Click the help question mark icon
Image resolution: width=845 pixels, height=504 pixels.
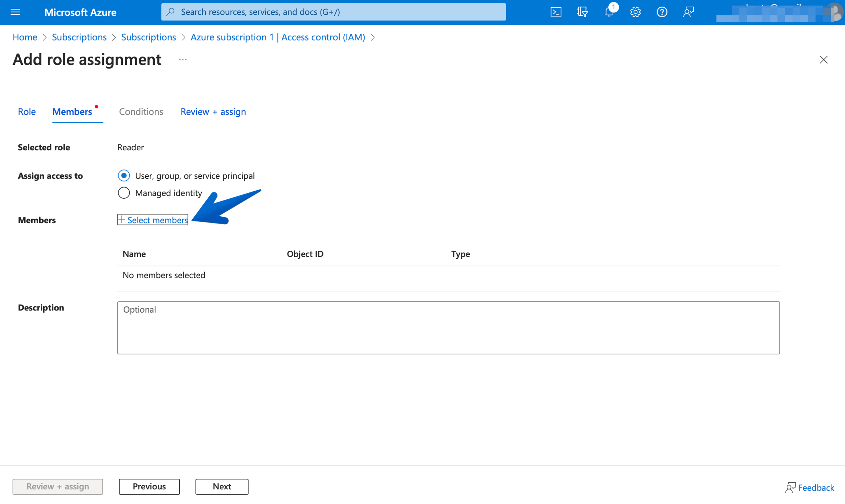[662, 12]
